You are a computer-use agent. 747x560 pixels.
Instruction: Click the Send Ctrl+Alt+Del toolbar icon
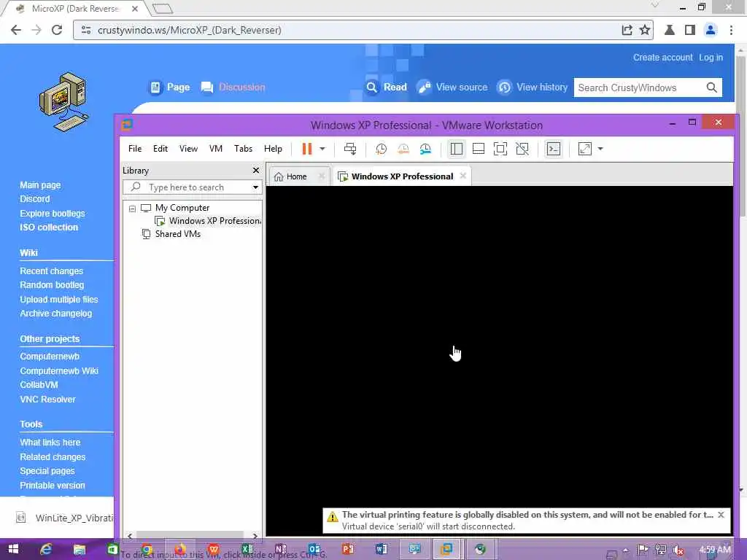(x=350, y=149)
